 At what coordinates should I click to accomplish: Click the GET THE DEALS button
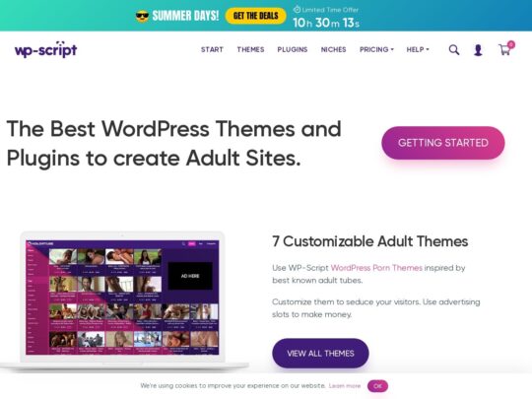(256, 16)
